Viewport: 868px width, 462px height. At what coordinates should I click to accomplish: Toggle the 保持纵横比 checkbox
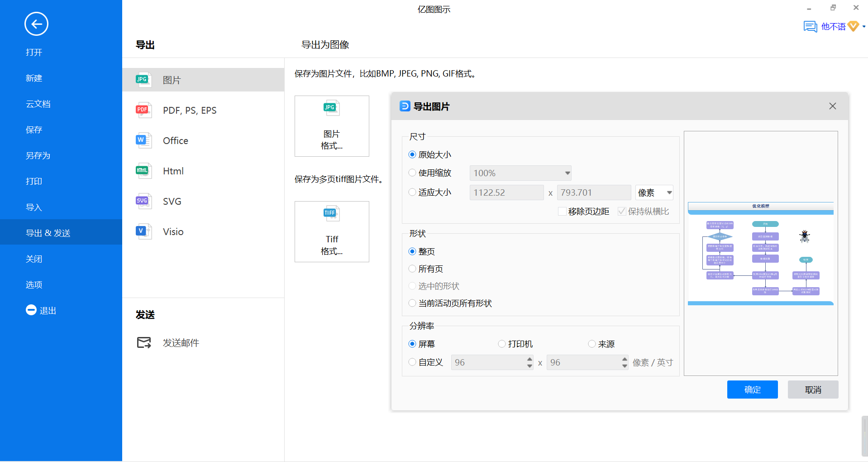click(x=622, y=211)
